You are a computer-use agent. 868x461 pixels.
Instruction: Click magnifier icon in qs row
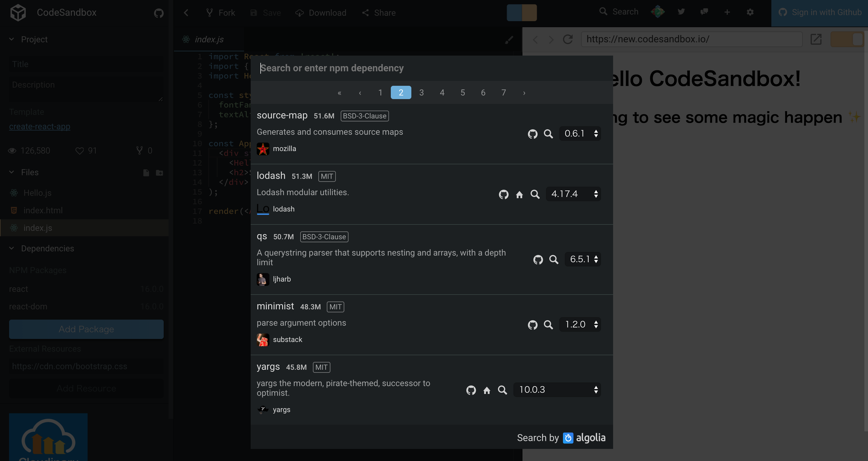(554, 260)
